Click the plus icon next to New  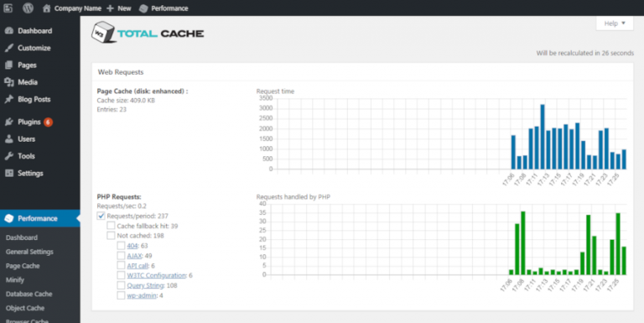[x=110, y=8]
